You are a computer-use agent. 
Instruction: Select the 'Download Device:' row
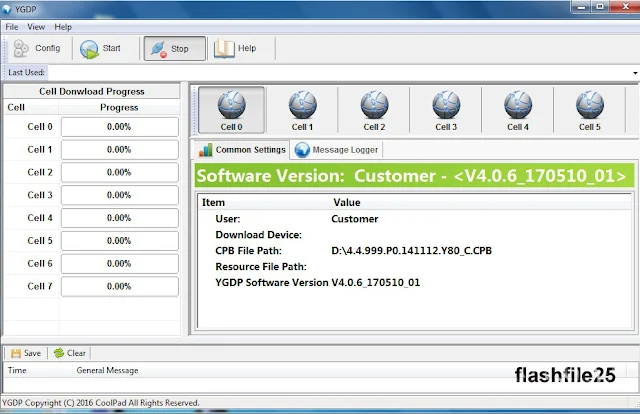415,235
